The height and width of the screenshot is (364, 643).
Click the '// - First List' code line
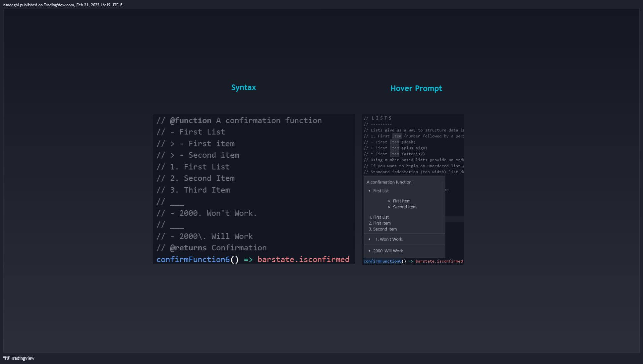(x=191, y=132)
